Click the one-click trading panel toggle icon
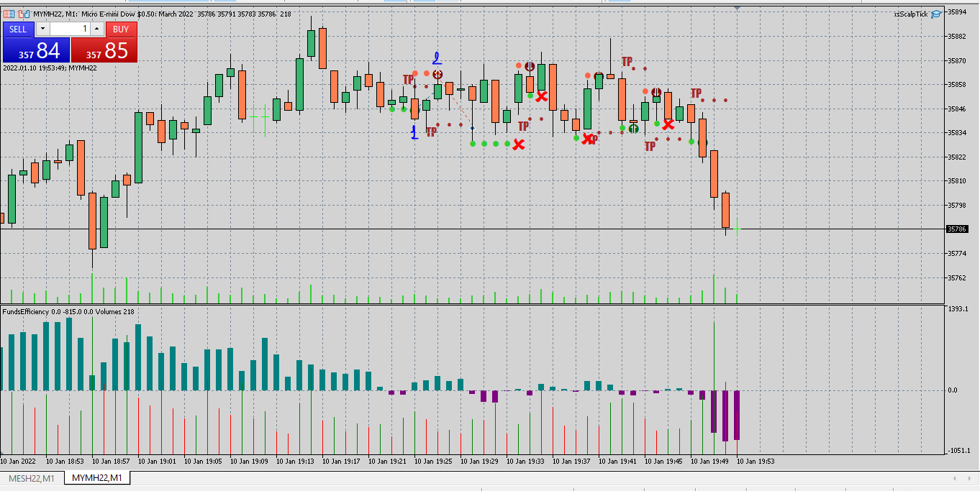 pyautogui.click(x=9, y=14)
